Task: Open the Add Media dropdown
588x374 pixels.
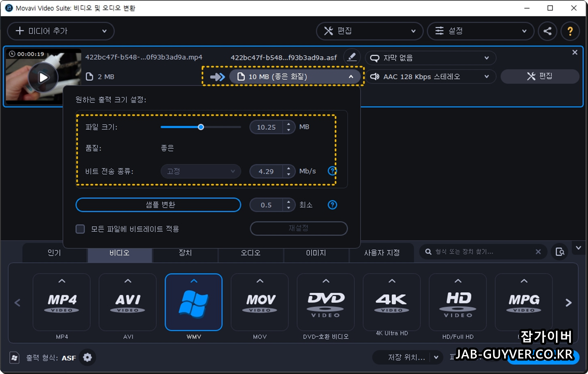Action: 61,31
